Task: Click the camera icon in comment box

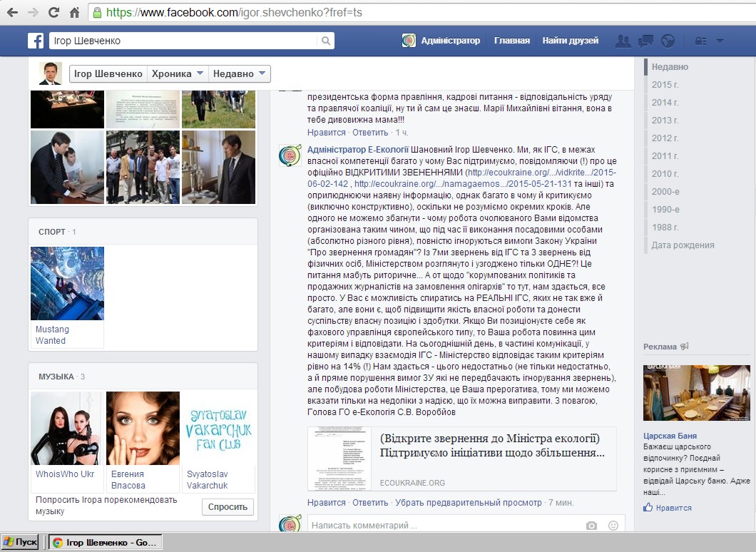Action: coord(591,526)
